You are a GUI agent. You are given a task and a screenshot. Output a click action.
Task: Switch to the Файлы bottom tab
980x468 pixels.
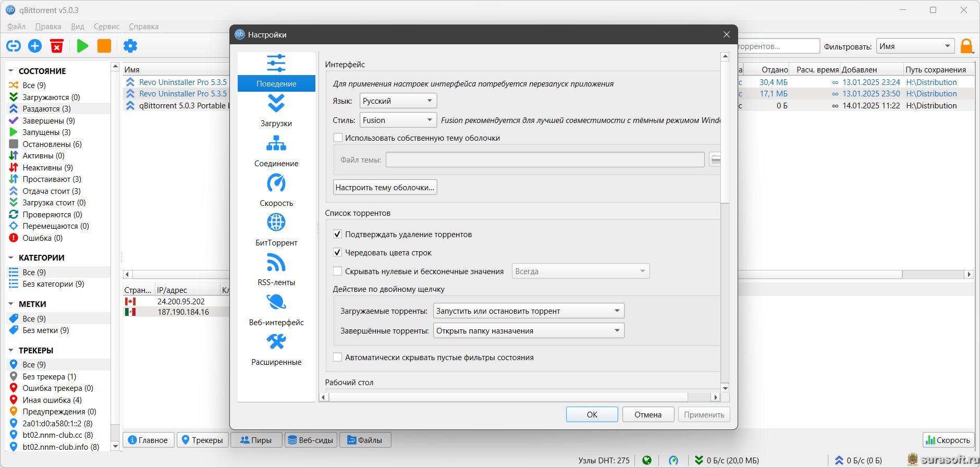pyautogui.click(x=365, y=440)
